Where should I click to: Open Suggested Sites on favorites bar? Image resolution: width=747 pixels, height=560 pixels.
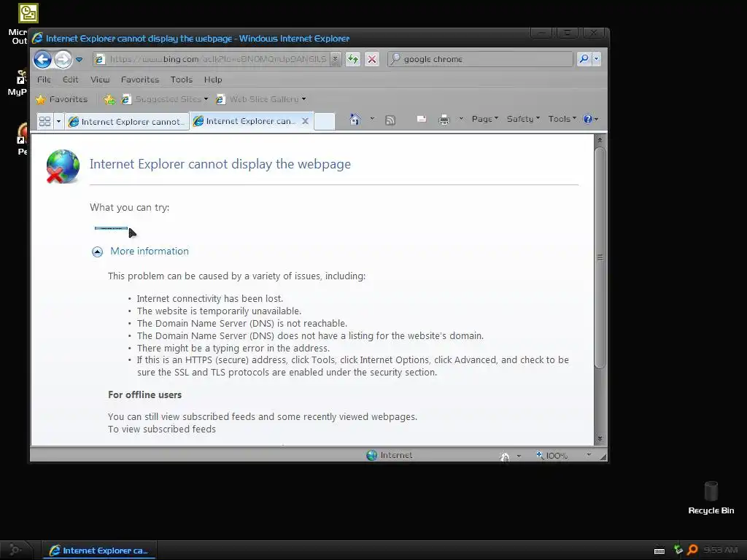tap(165, 99)
